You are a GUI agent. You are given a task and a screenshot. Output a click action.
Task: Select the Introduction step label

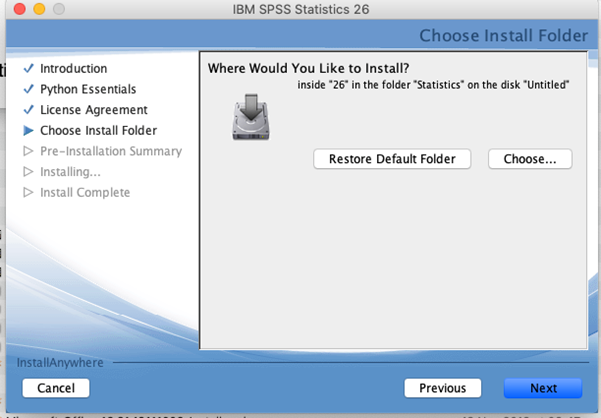(74, 69)
